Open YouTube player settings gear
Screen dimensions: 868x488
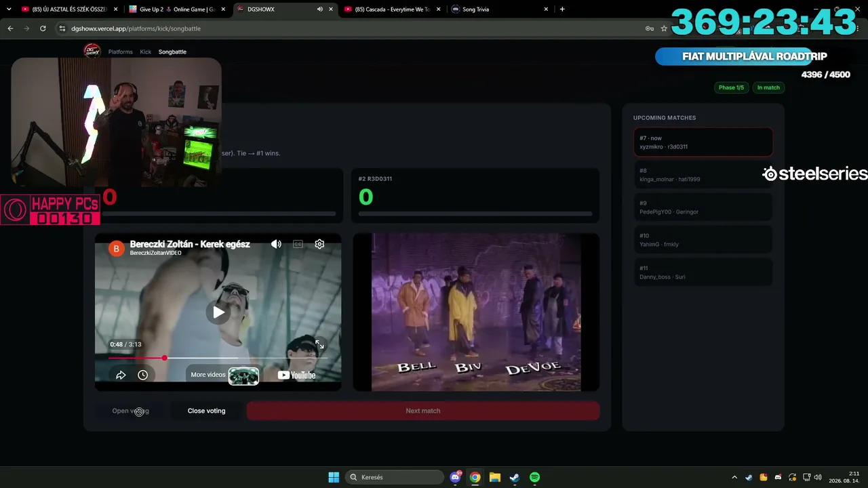[x=319, y=244]
